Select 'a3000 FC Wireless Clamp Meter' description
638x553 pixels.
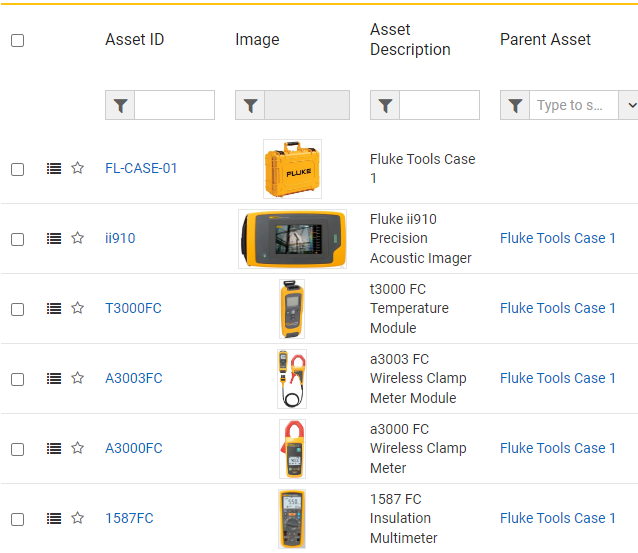pos(418,448)
